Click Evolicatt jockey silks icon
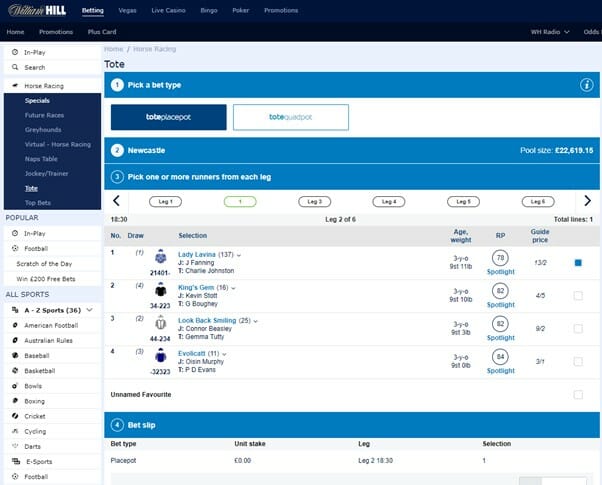Screen dimensions: 602x485 (160, 356)
